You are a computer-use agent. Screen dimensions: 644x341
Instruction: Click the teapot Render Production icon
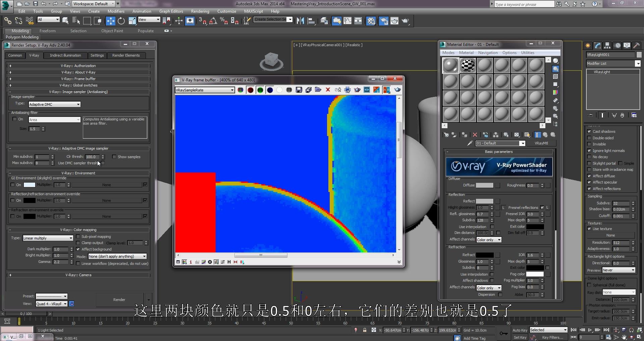(x=406, y=21)
